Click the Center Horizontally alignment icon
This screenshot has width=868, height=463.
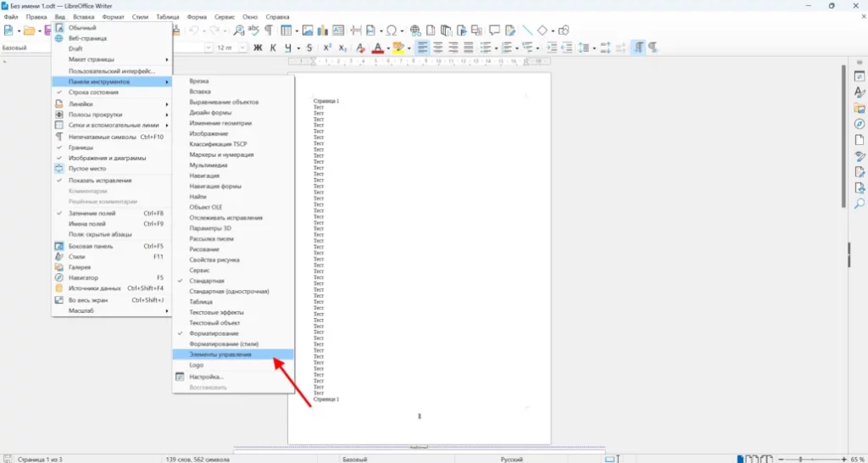(438, 47)
